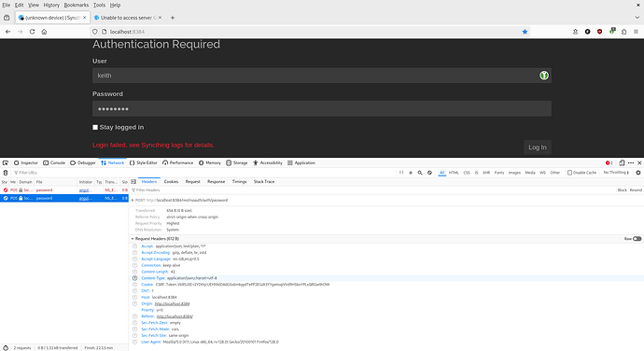Open the Debugger panel

pos(83,162)
